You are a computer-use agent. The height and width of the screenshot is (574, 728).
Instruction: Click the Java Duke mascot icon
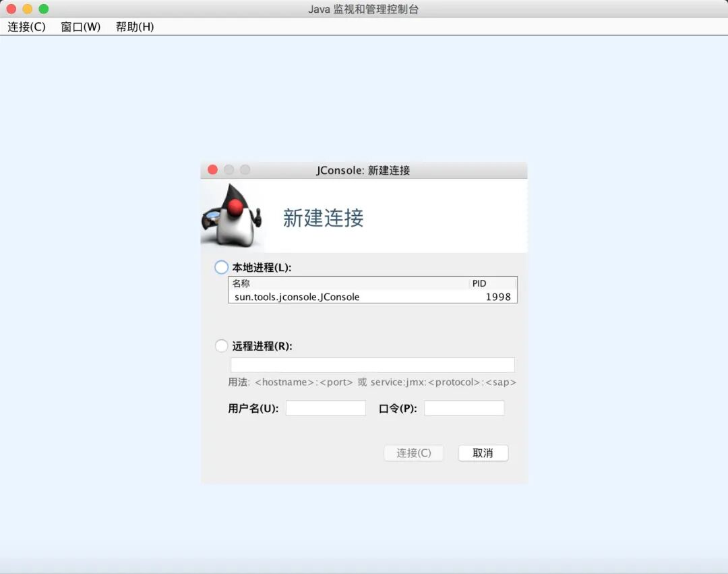pyautogui.click(x=232, y=215)
